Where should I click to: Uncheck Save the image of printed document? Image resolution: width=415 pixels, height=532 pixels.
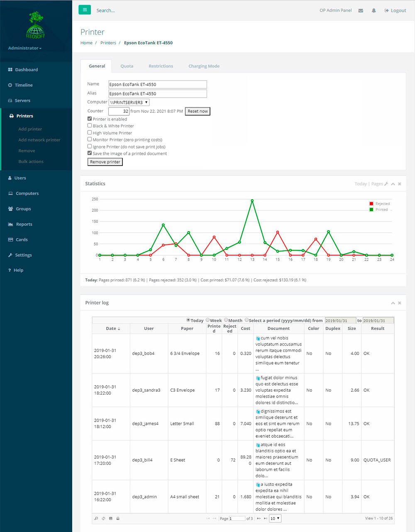coord(90,153)
